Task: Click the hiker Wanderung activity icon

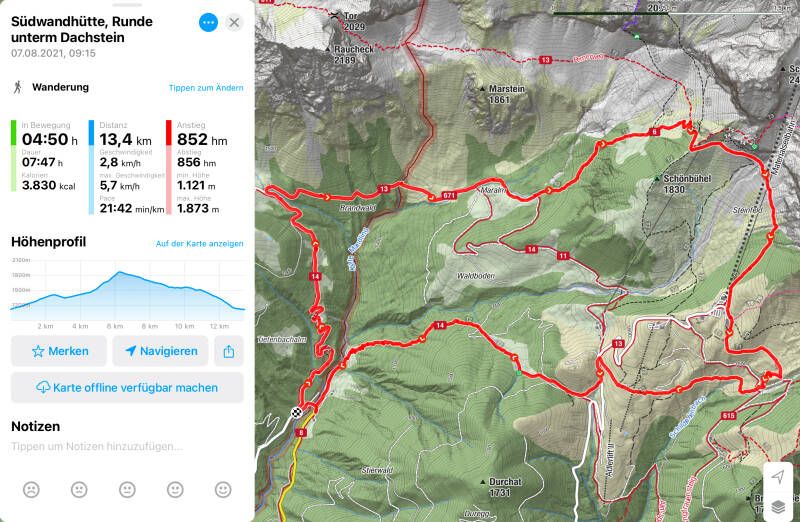Action: (18, 87)
